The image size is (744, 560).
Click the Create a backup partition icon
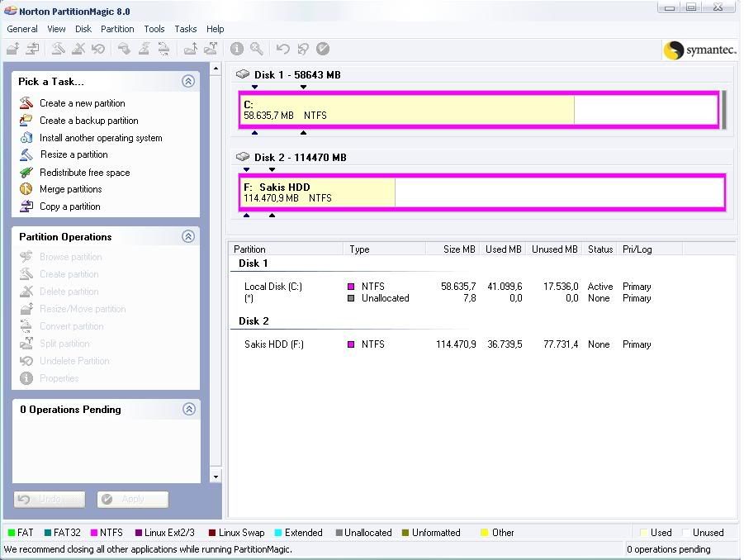pos(26,121)
